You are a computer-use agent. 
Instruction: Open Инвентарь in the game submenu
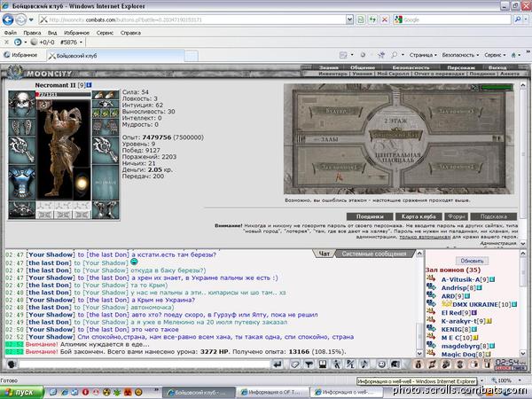click(x=332, y=74)
